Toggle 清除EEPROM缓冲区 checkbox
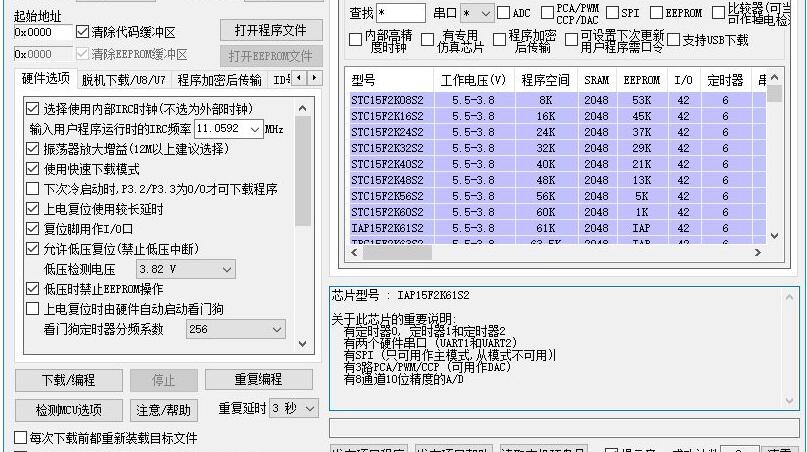807x452 pixels. pyautogui.click(x=82, y=54)
